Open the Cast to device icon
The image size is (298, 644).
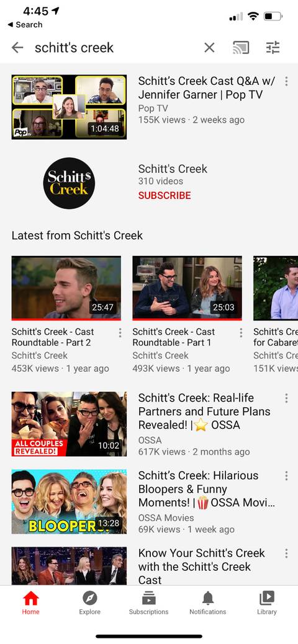coord(241,48)
